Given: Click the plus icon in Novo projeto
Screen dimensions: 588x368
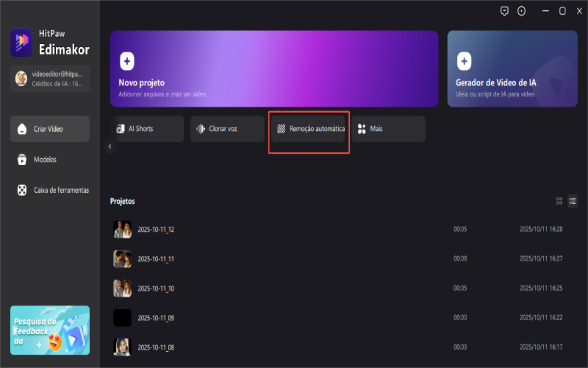Looking at the screenshot, I should point(126,61).
